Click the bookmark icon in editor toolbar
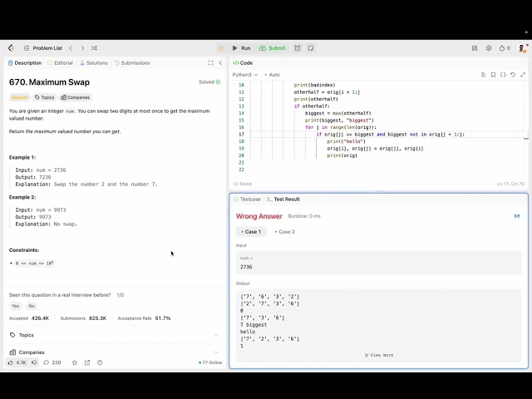Image resolution: width=532 pixels, height=399 pixels. (x=493, y=75)
